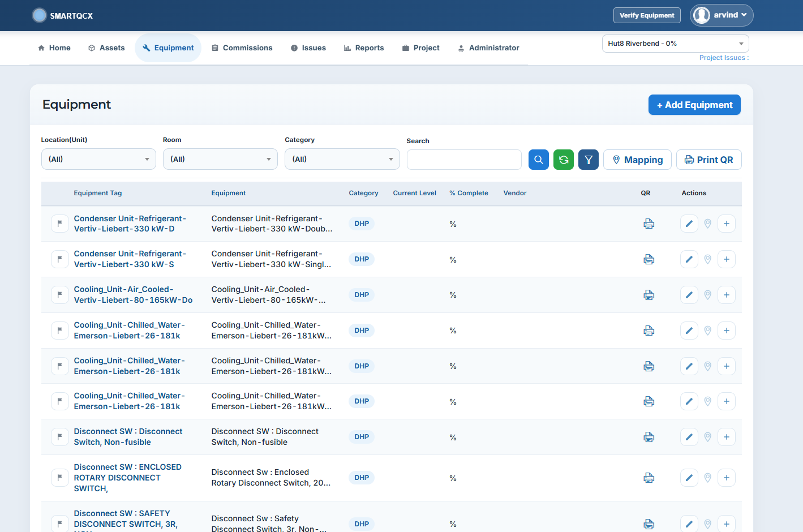Click the arvind user avatar
The image size is (803, 532).
pyautogui.click(x=702, y=15)
